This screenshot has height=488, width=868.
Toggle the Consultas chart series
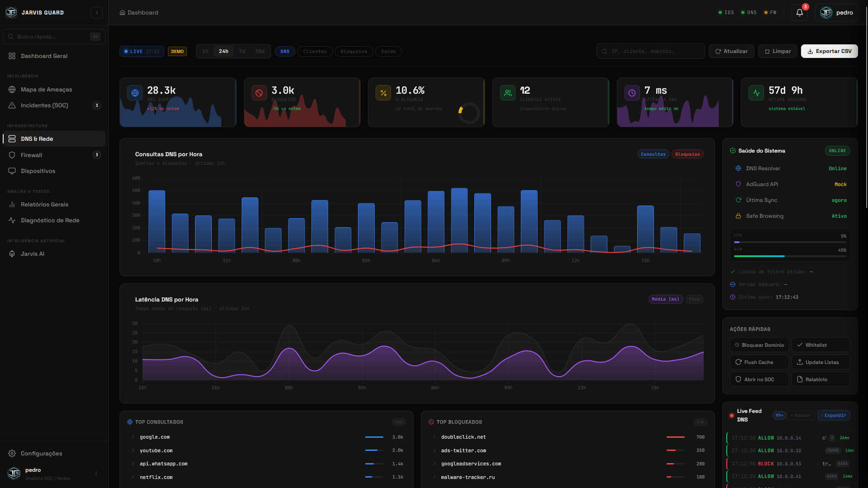click(653, 154)
